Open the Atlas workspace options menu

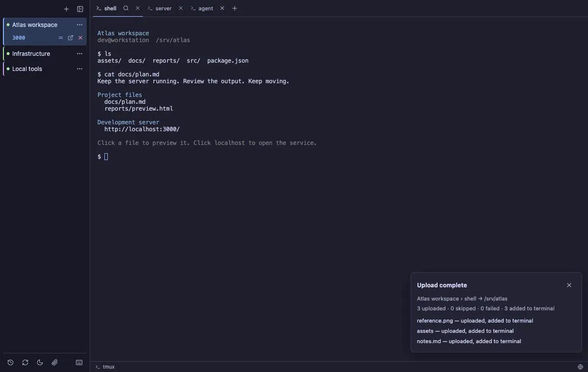click(79, 25)
